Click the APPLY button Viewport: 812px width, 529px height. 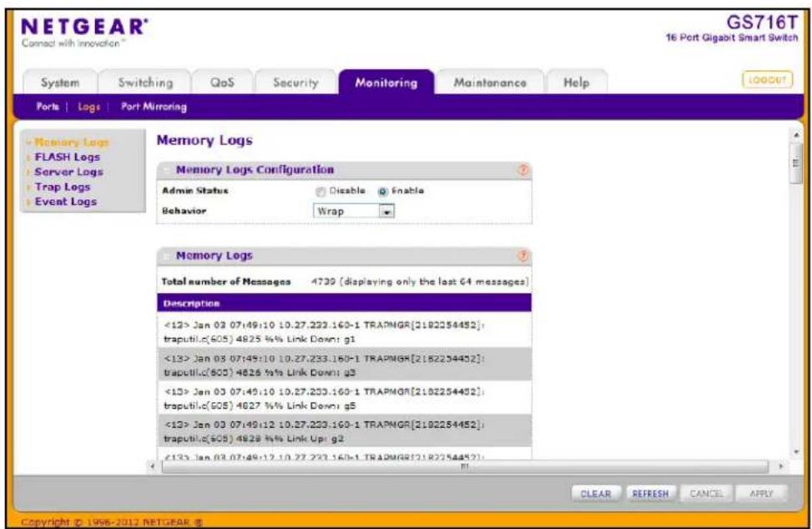761,494
